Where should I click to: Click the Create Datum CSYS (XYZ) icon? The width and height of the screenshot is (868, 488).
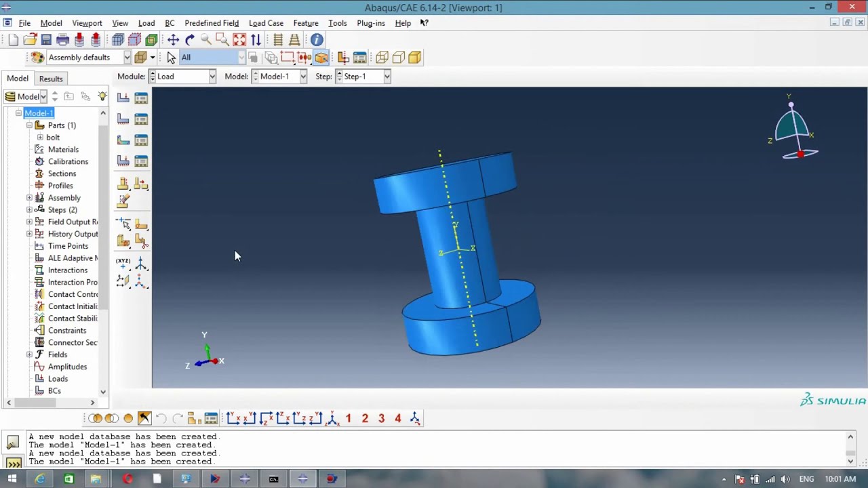click(x=123, y=263)
